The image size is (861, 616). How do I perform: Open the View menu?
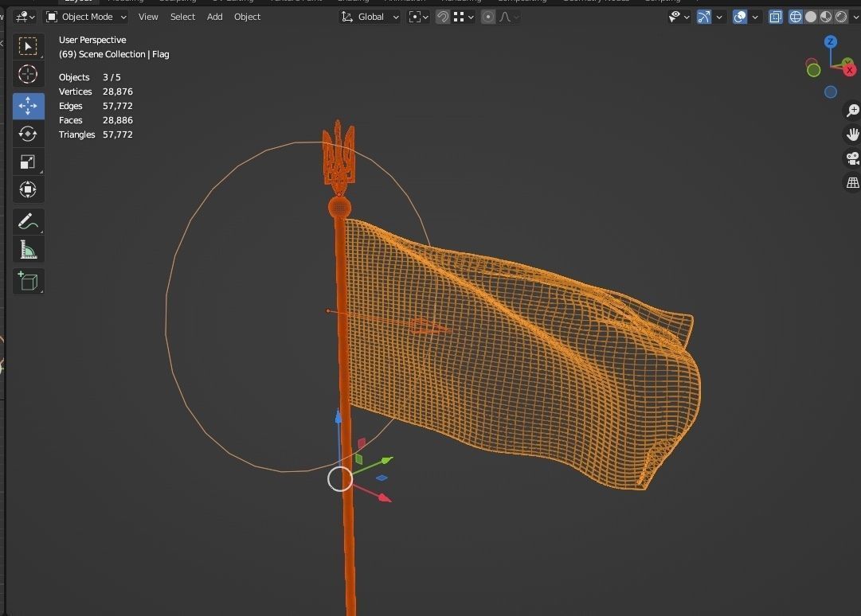pos(148,17)
